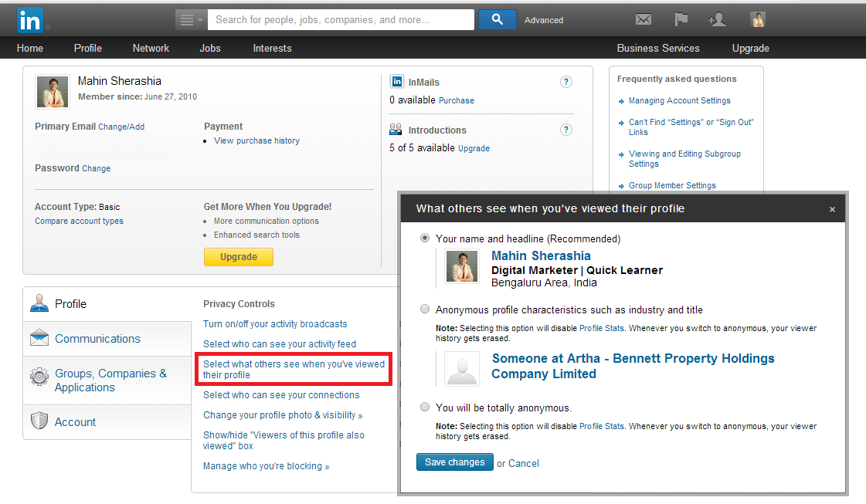Open Manage who you're blocking link

[x=267, y=466]
